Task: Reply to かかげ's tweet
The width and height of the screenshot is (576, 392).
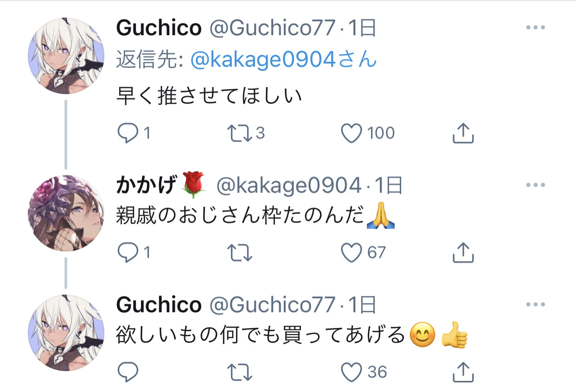Action: (x=128, y=253)
